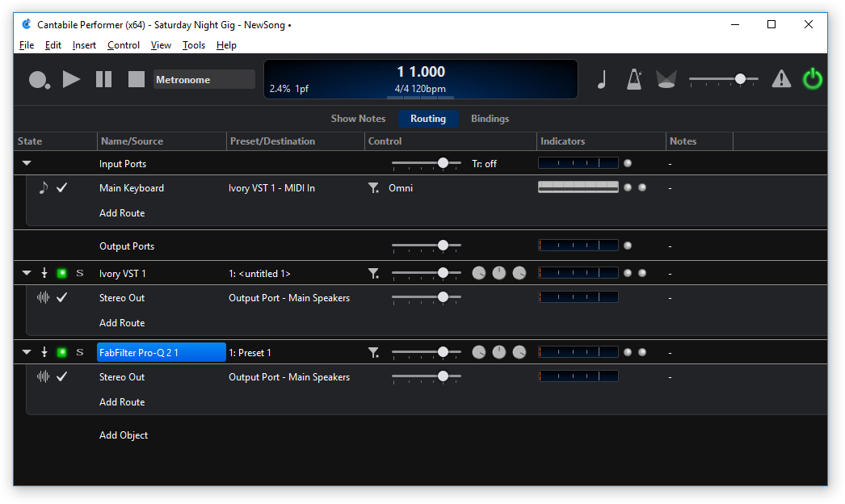The width and height of the screenshot is (845, 504).
Task: Click the first knob on FabFilter row
Action: click(x=478, y=352)
